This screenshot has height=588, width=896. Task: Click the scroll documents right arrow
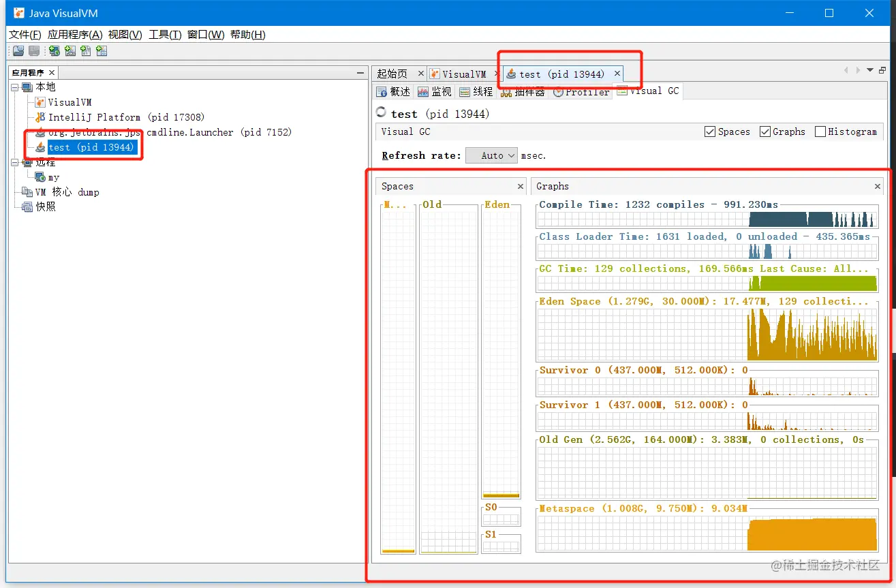858,70
